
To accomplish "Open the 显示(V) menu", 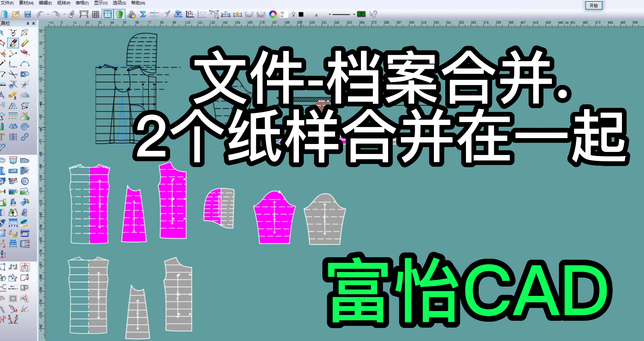I will (101, 3).
